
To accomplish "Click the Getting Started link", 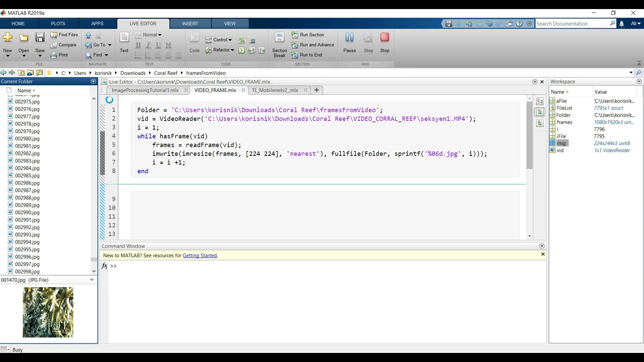I will [200, 255].
